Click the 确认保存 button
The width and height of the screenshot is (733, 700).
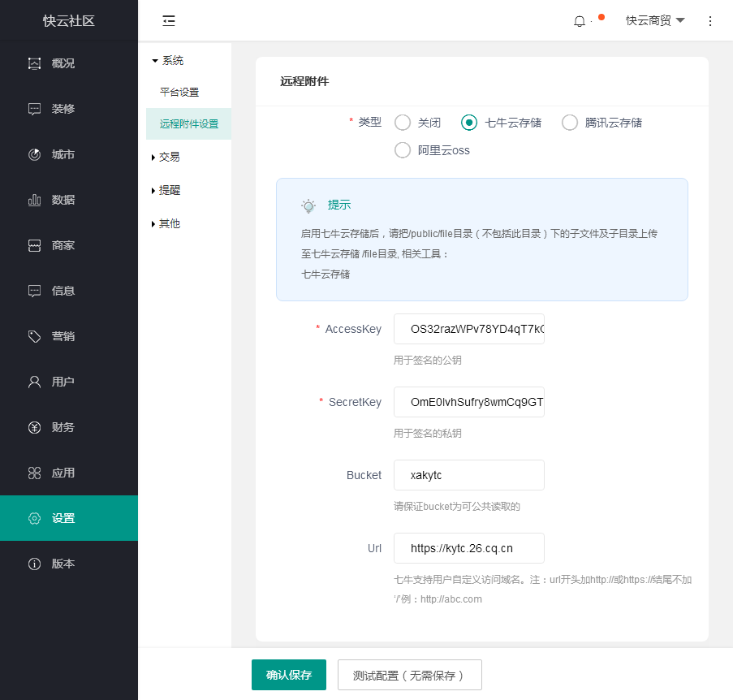(x=288, y=675)
